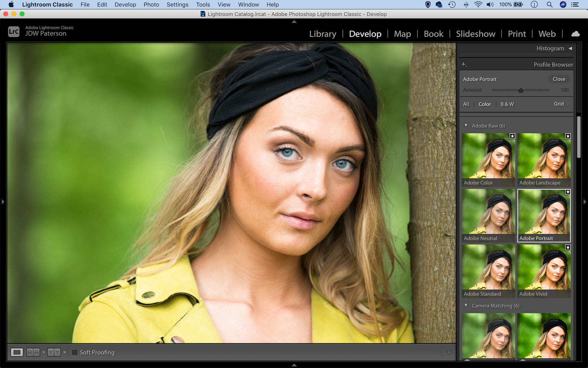
Task: Open the Settings menu
Action: 177,4
